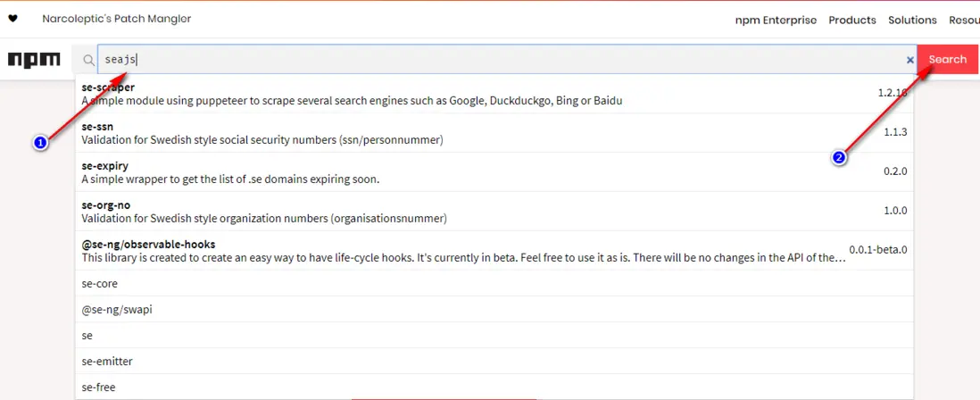Open the Solutions menu

pyautogui.click(x=912, y=20)
